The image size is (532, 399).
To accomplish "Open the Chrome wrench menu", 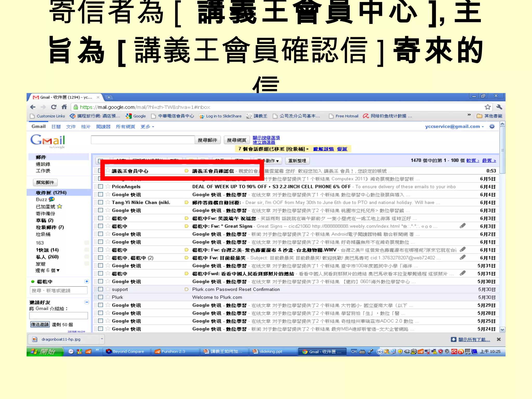I will click(x=499, y=107).
